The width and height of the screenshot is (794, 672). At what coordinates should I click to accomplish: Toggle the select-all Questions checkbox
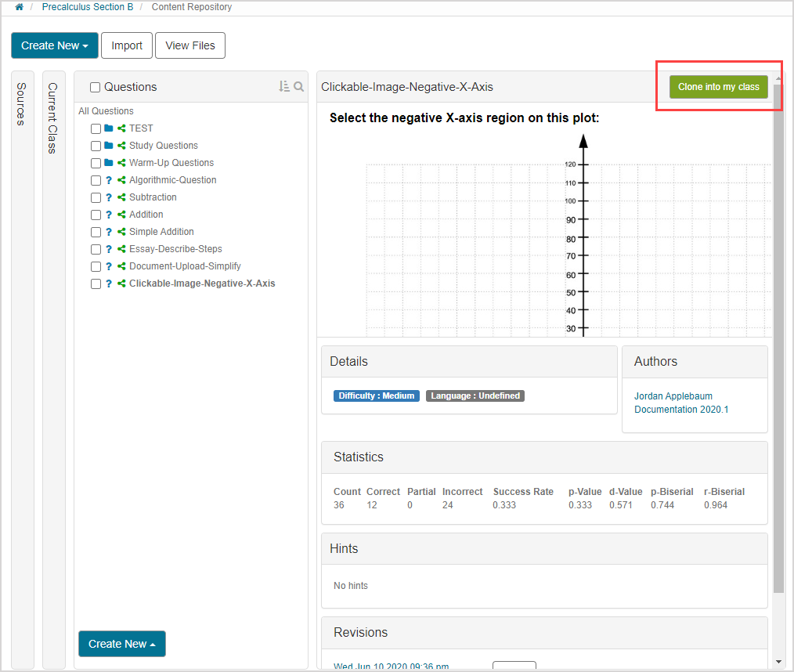(x=96, y=88)
